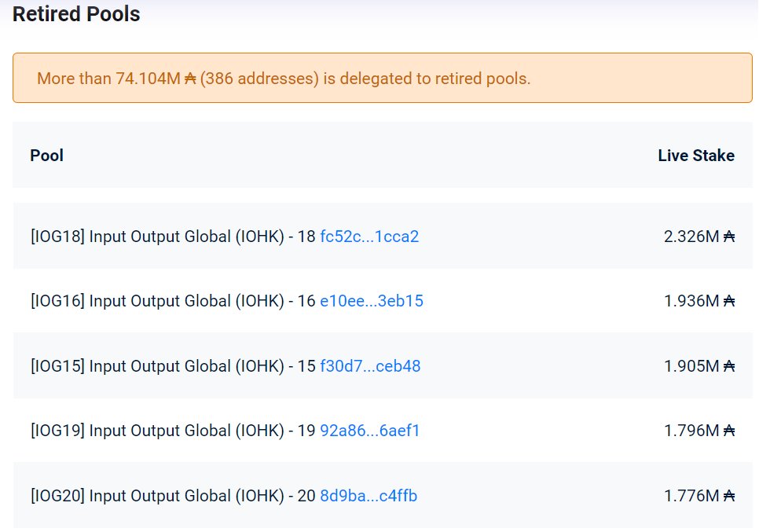This screenshot has height=532, width=759.
Task: Open pool link fc52c...1cca2
Action: point(369,237)
